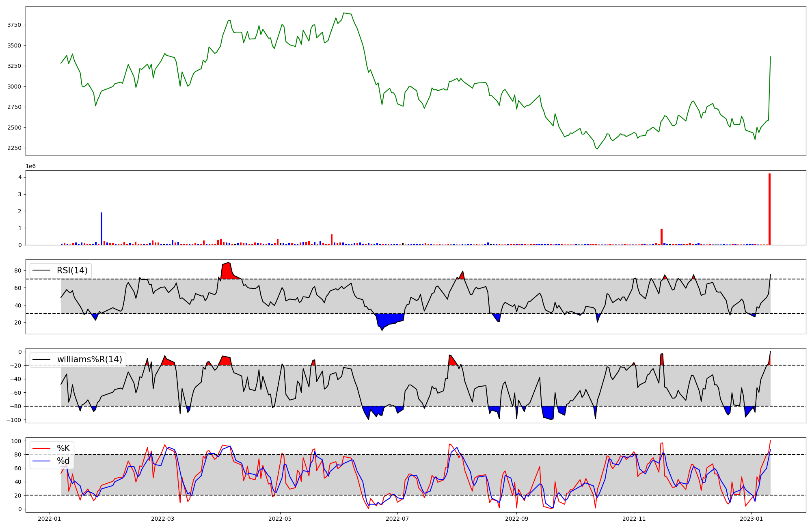812x528 pixels.
Task: Click the 2022-05 x-axis date label
Action: pos(280,519)
